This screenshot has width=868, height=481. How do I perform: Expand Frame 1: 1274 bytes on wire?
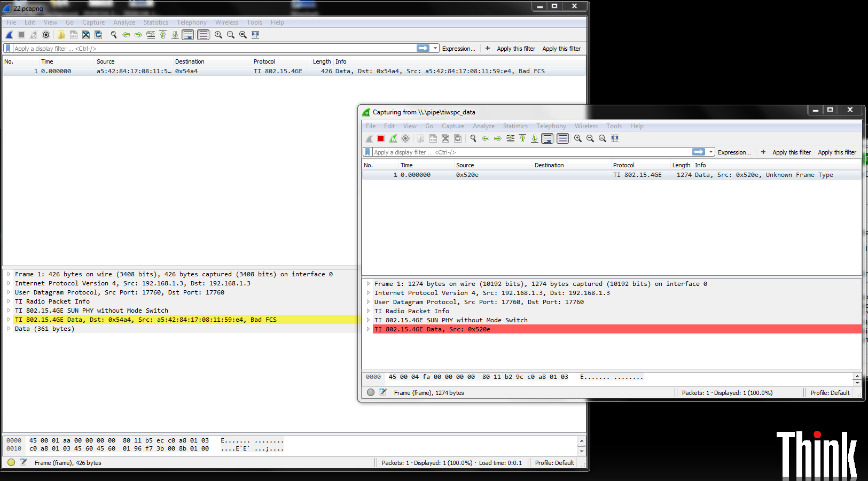(x=369, y=284)
